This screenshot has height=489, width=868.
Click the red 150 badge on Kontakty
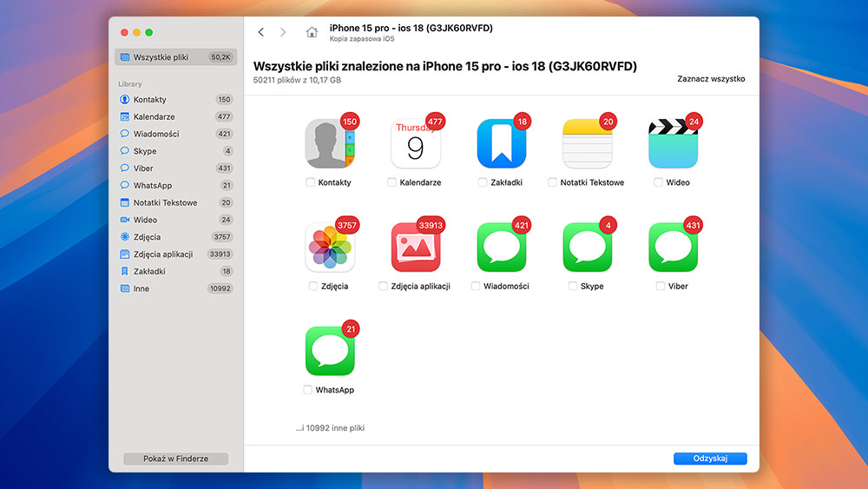point(349,122)
